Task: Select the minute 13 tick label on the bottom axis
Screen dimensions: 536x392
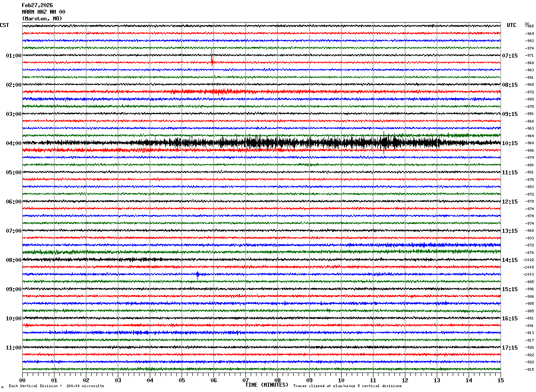Action: (437, 380)
